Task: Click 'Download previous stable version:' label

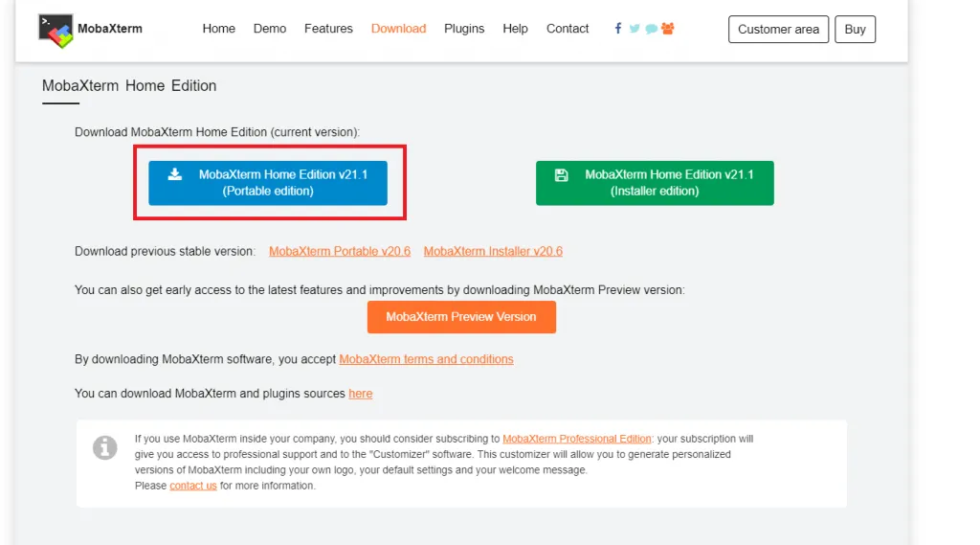Action: click(x=165, y=251)
